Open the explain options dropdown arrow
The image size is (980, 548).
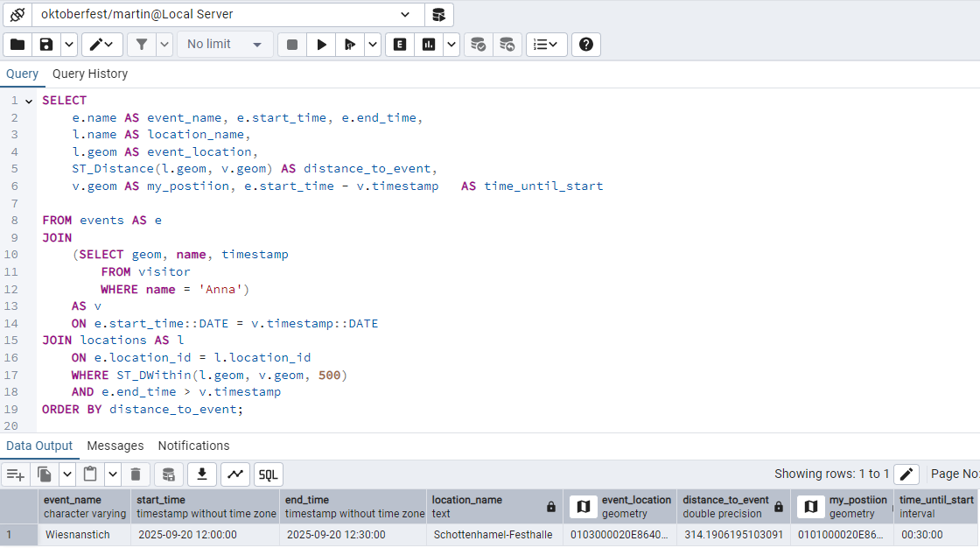click(451, 45)
